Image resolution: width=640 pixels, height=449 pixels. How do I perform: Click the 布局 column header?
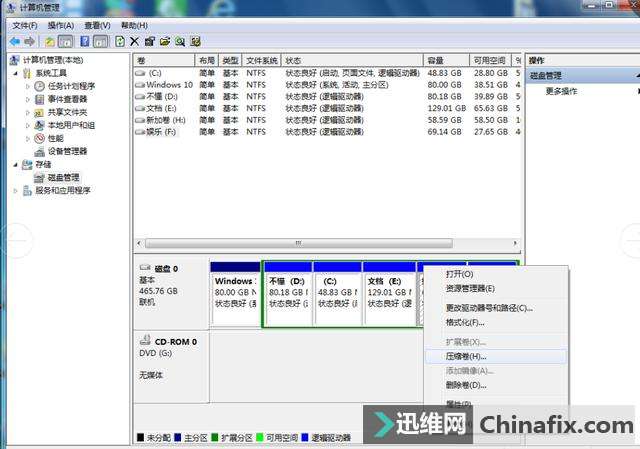click(207, 60)
